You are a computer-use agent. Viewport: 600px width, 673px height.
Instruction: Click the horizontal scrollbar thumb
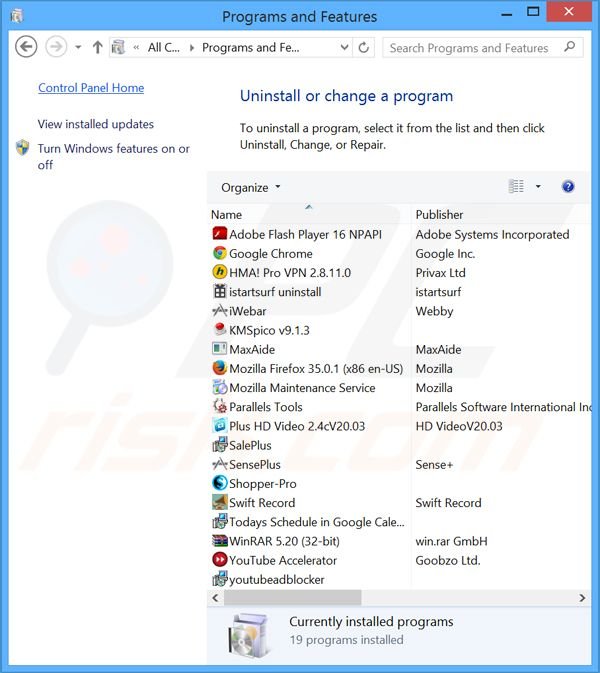pos(292,597)
